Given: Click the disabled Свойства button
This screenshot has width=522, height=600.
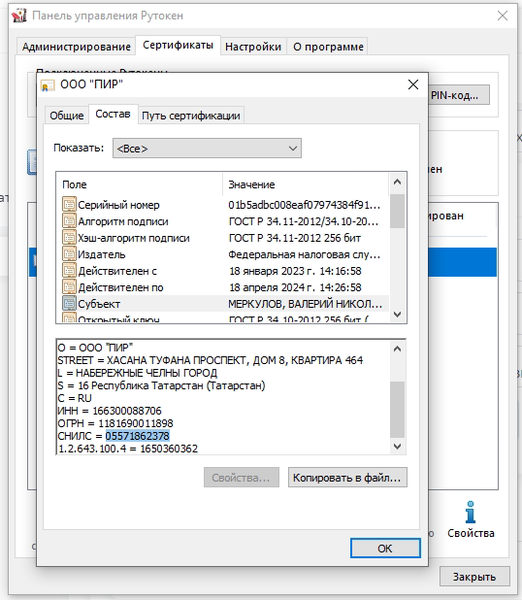Looking at the screenshot, I should (x=241, y=478).
